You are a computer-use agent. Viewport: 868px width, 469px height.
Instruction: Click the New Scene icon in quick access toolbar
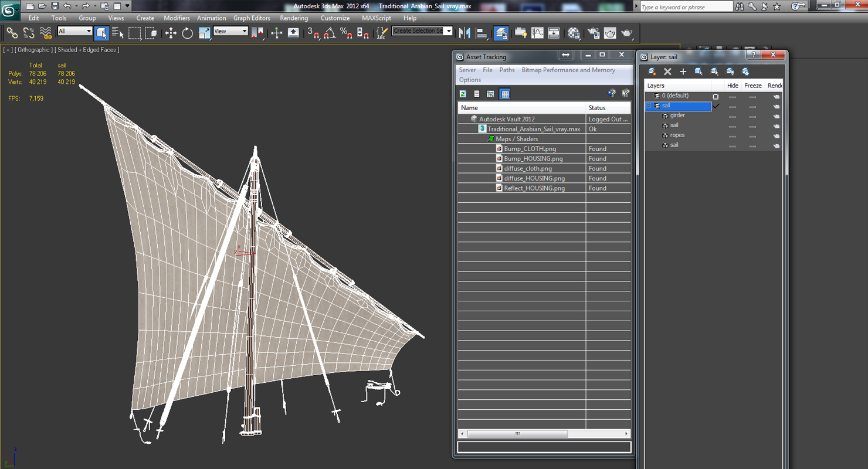(x=29, y=6)
